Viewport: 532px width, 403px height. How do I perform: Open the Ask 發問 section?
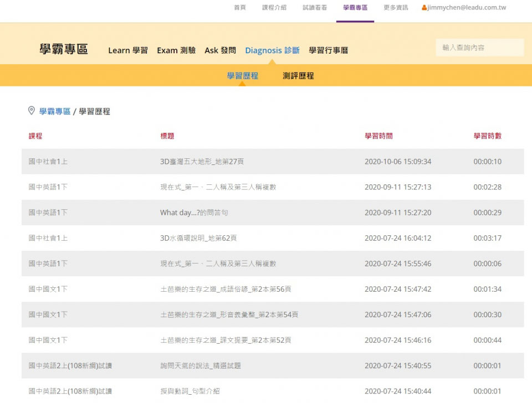[220, 50]
